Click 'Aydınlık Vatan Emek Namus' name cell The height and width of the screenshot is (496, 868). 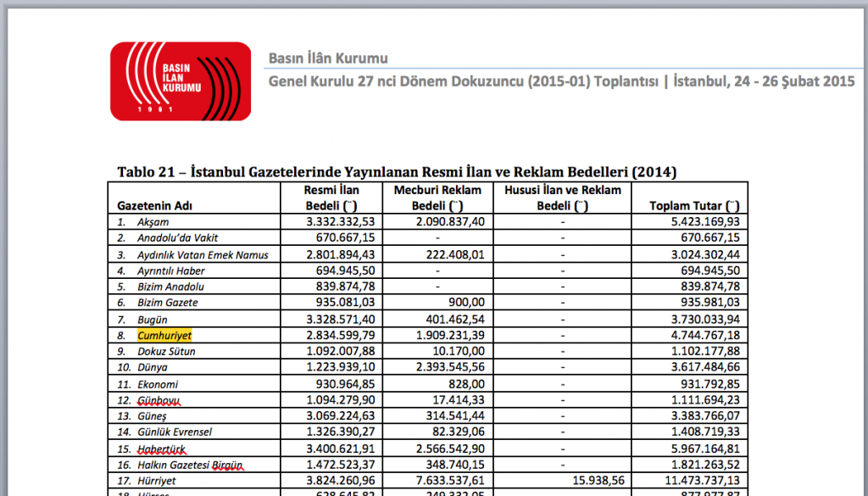(203, 255)
